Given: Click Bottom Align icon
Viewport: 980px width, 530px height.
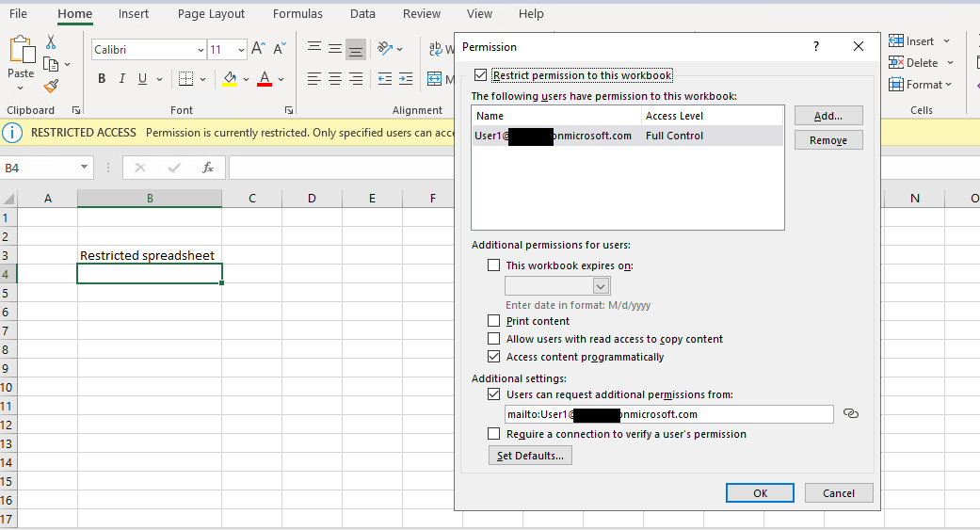Looking at the screenshot, I should click(356, 49).
